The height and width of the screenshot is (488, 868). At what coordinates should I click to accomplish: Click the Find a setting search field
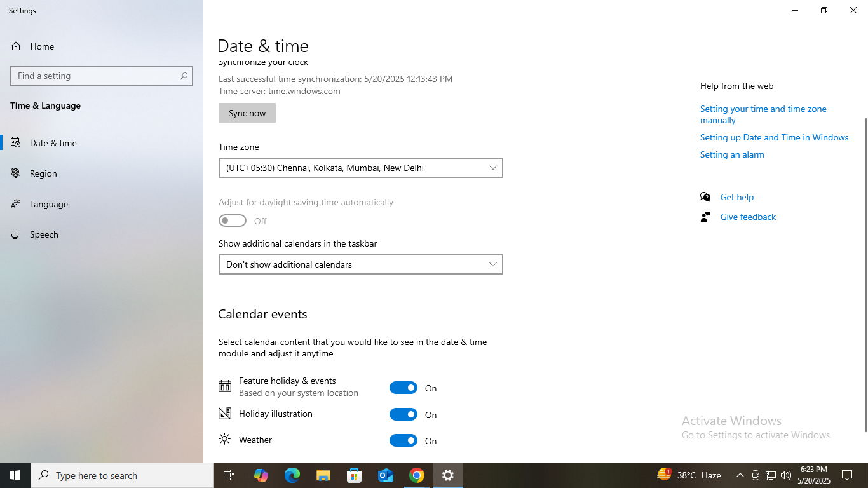102,76
